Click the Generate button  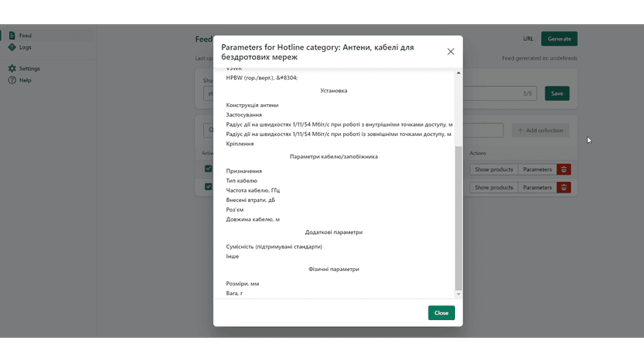[x=559, y=39]
